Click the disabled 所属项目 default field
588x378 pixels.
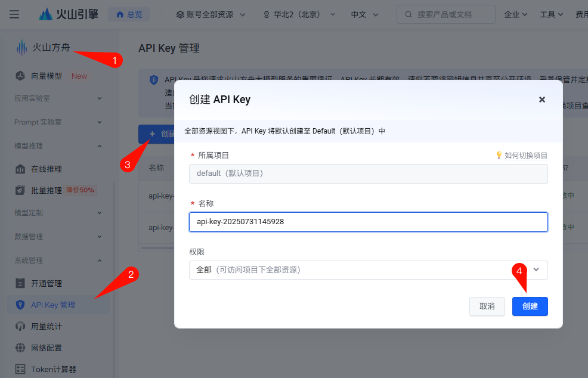coord(369,173)
